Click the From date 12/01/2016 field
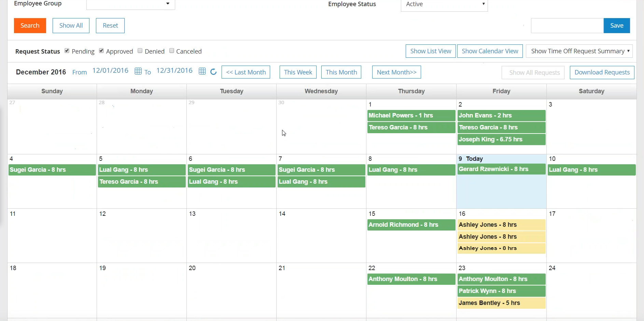Screen dimensions: 644x321 pos(110,71)
